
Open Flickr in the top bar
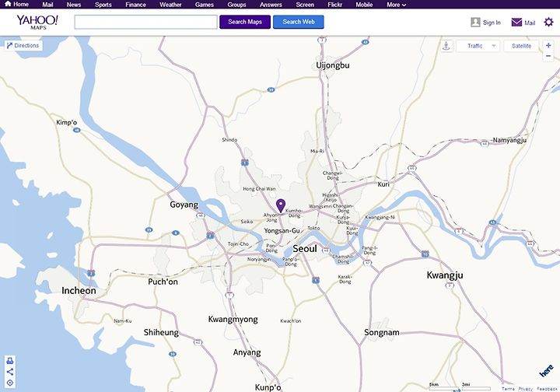tap(335, 5)
